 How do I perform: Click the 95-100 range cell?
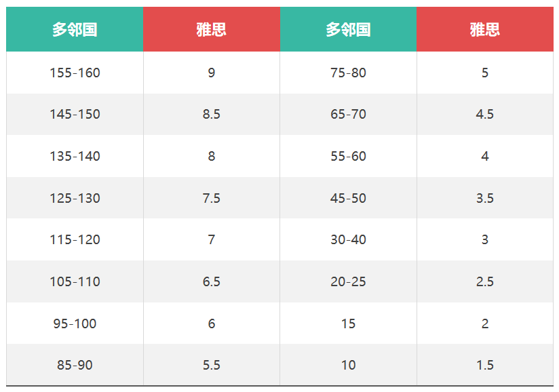[x=75, y=324]
